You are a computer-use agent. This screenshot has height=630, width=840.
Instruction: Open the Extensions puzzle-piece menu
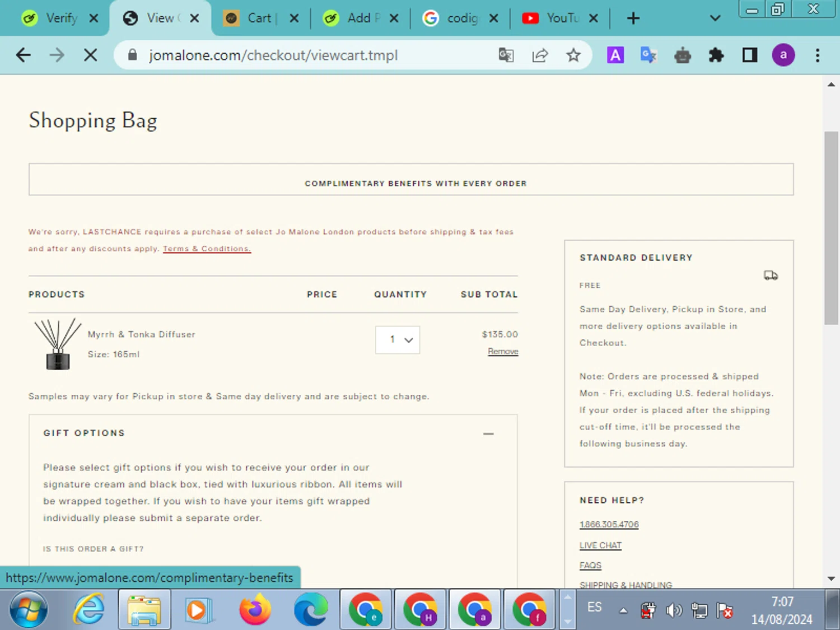click(716, 55)
